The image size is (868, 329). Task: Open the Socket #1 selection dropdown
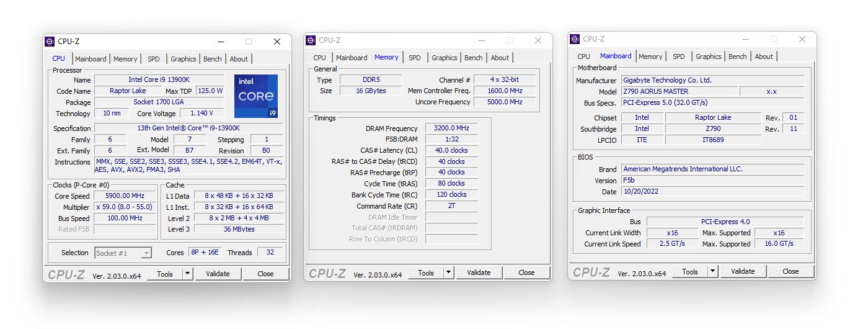tap(123, 253)
